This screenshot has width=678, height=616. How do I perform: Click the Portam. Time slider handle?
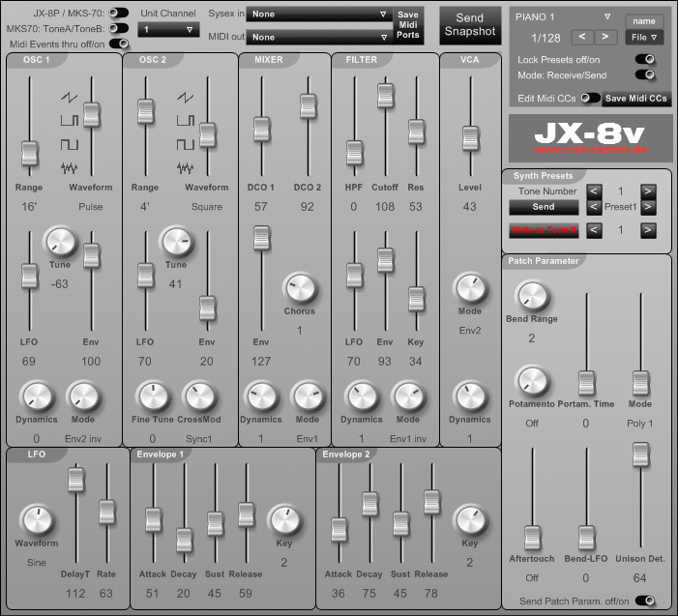[587, 383]
